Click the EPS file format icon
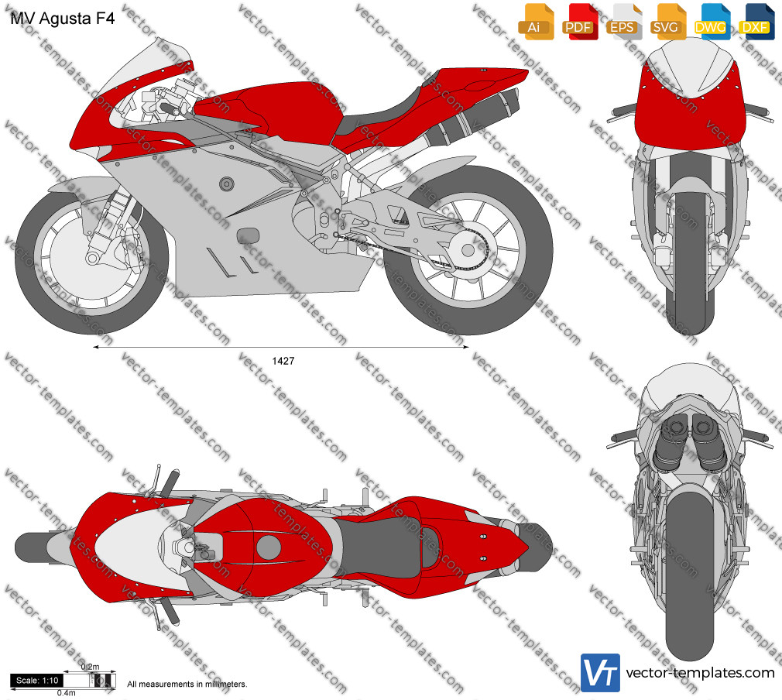Image resolution: width=782 pixels, height=700 pixels. click(624, 22)
